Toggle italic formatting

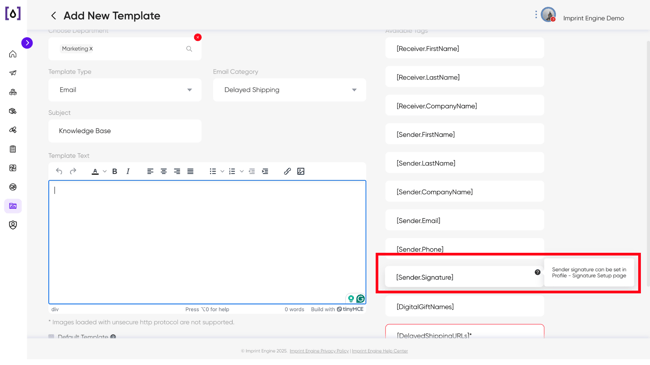128,171
